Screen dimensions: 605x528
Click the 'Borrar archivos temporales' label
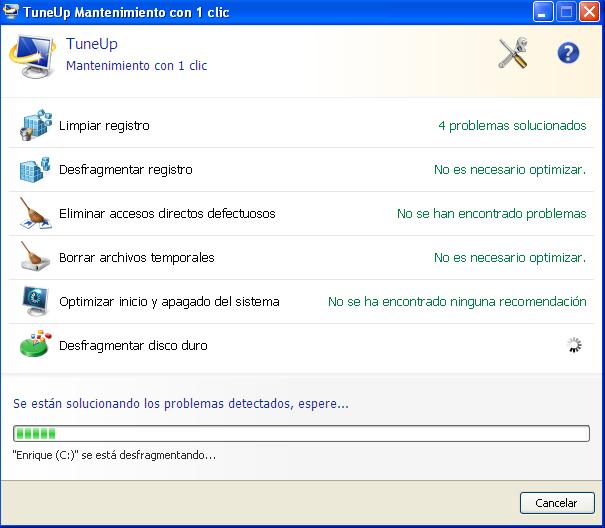point(137,257)
